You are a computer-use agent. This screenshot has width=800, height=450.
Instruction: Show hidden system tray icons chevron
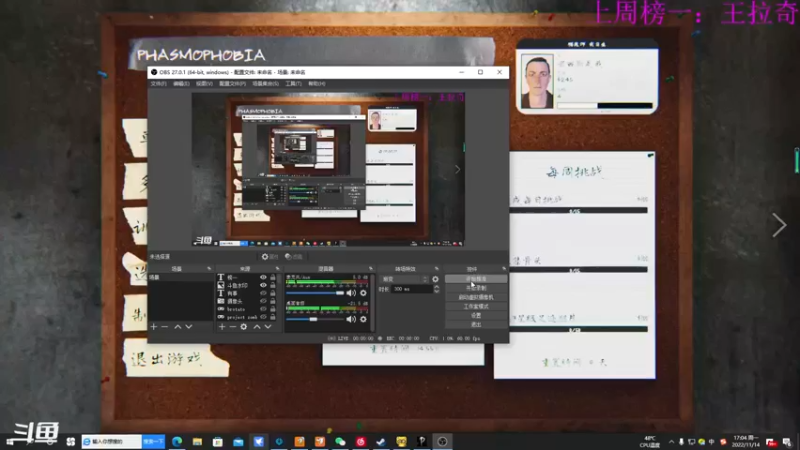pos(671,442)
